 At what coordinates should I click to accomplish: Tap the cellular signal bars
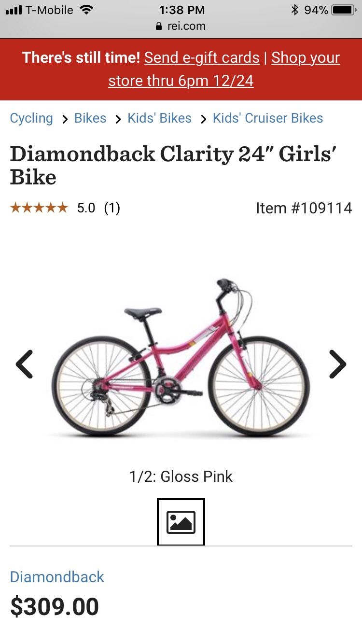[x=14, y=10]
